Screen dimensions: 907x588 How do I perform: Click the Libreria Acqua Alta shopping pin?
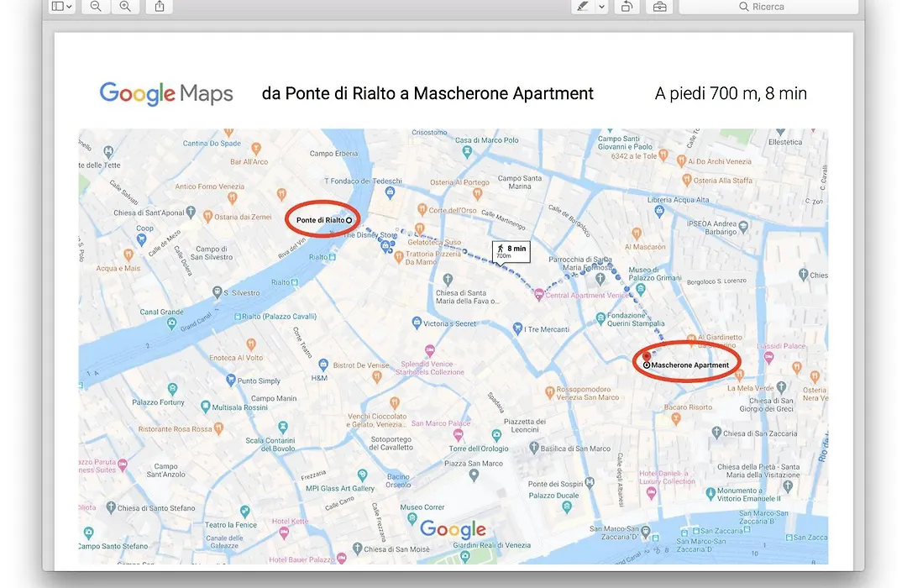(659, 211)
